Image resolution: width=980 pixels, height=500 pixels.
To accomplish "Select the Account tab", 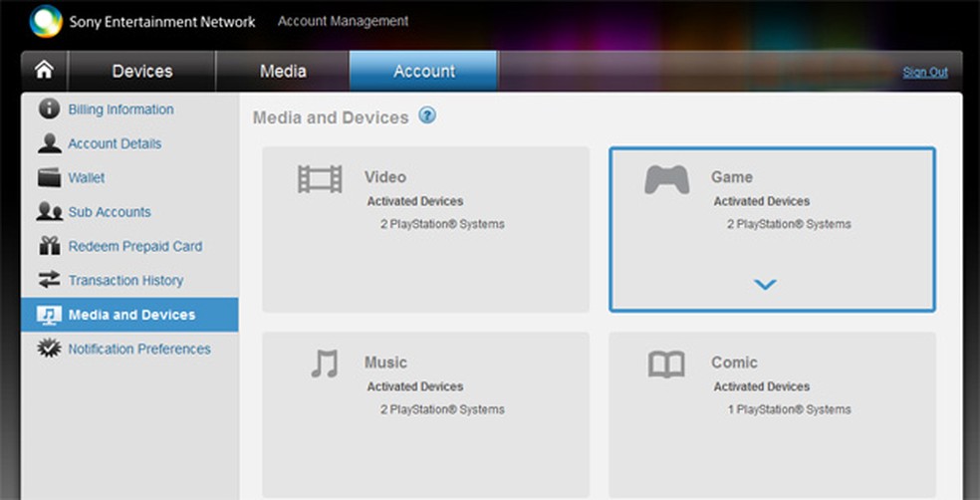I will (x=424, y=72).
